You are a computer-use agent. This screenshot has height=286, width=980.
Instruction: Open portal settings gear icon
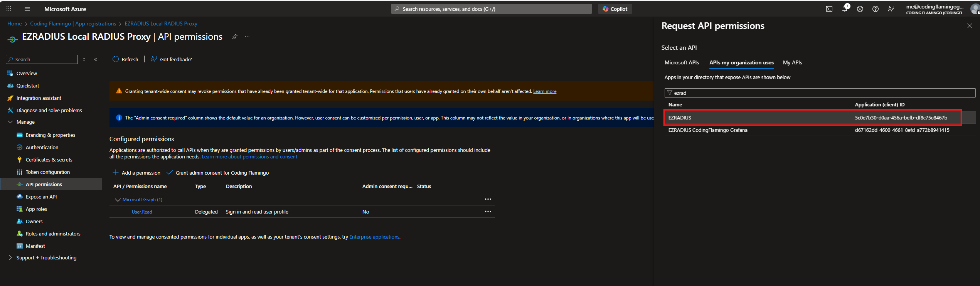point(860,9)
